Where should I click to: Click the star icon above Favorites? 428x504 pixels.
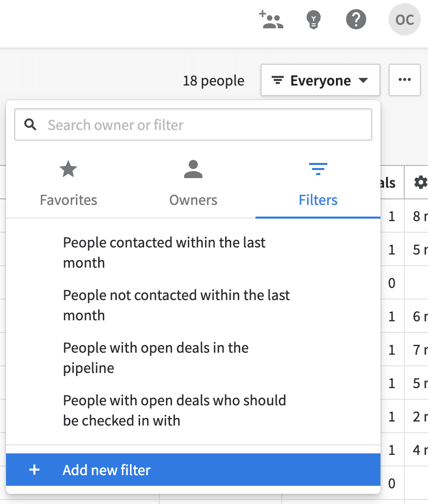pos(68,169)
